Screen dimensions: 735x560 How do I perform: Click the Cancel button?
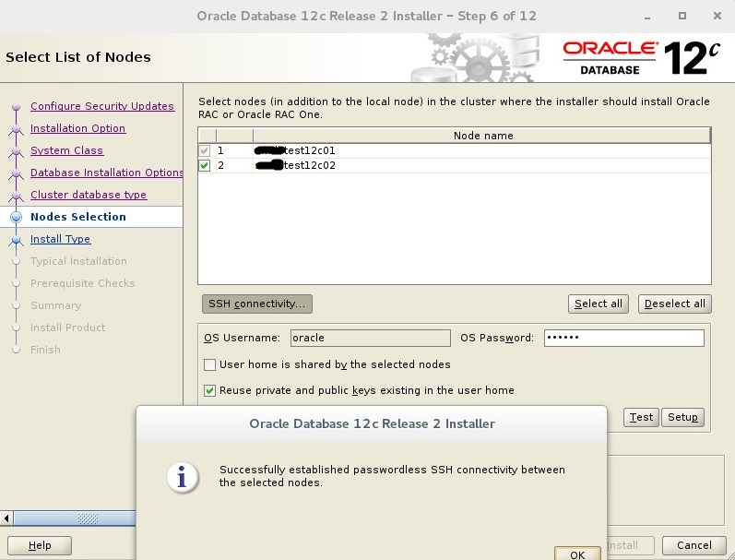(694, 545)
